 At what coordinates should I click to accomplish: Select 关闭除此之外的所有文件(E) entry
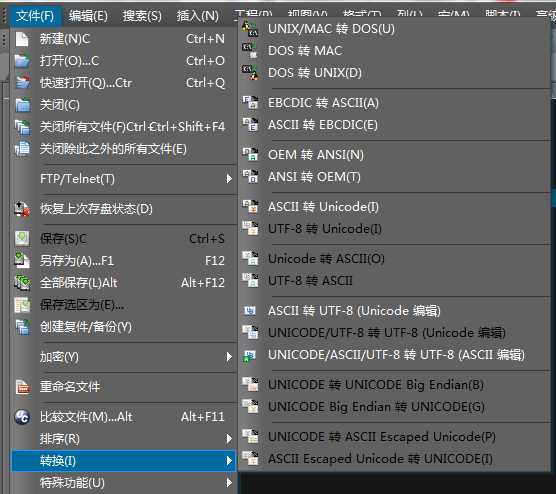124,149
